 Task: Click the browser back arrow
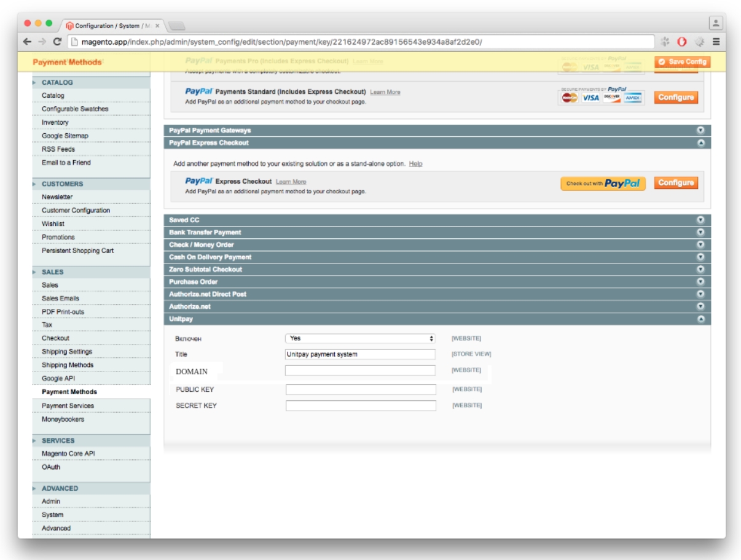pyautogui.click(x=27, y=42)
